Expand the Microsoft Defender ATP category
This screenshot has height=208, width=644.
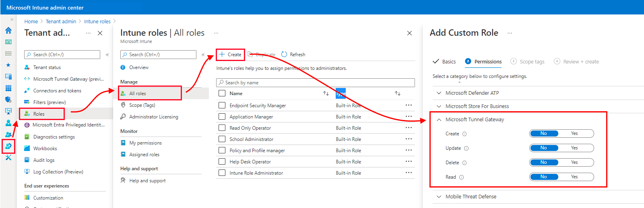click(x=439, y=93)
